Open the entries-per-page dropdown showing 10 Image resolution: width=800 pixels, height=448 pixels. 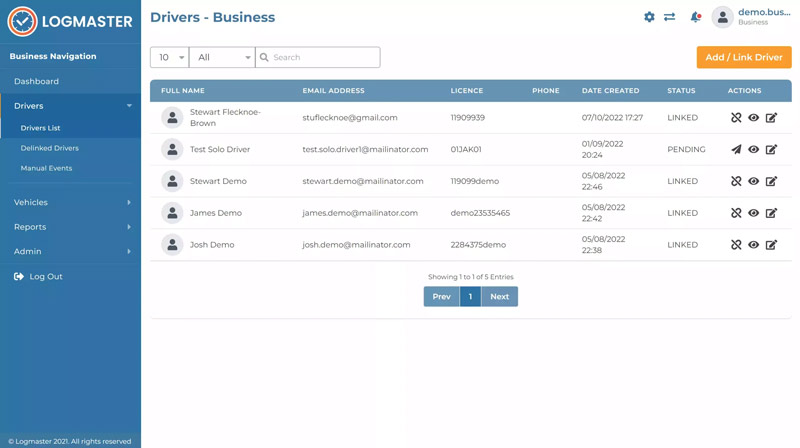coord(169,58)
